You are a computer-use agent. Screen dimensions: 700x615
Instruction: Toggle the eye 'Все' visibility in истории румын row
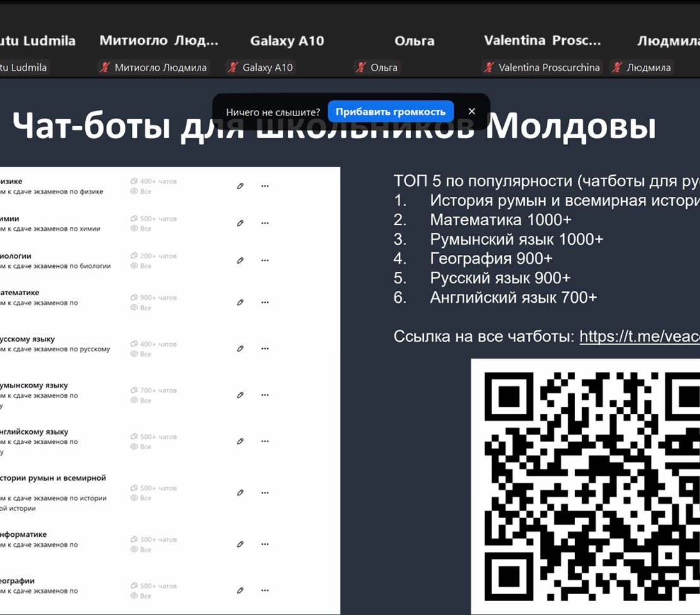[141, 498]
